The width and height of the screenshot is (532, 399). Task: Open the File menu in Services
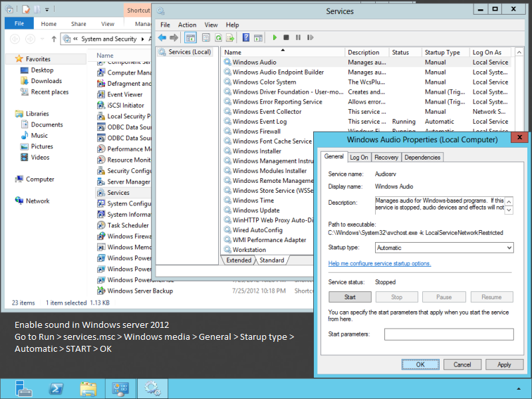pyautogui.click(x=165, y=25)
